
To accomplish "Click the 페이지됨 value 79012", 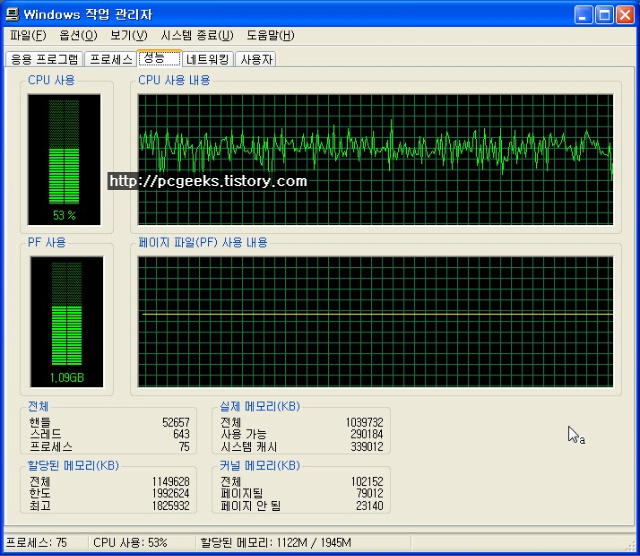I will tap(370, 494).
